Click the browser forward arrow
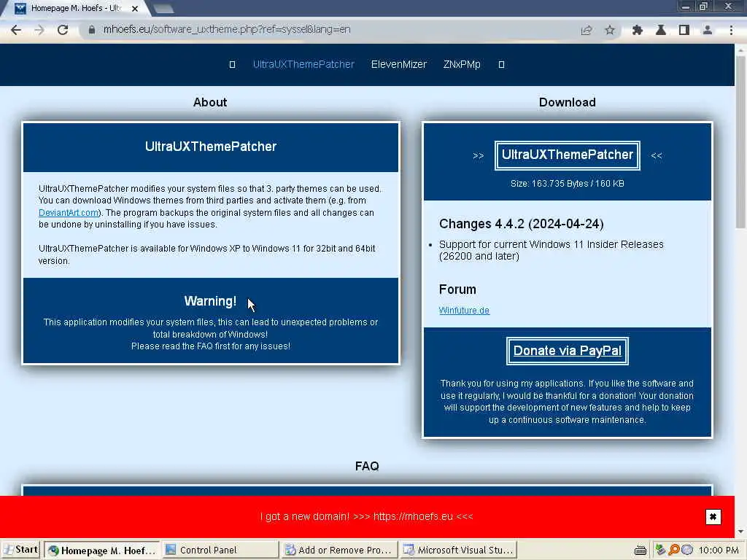Screen dimensions: 747x560 click(x=39, y=30)
